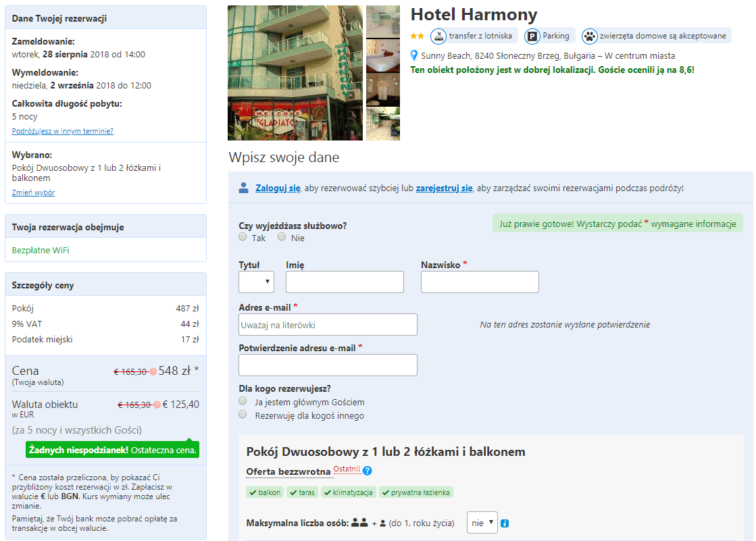Click Podróżujesz w innym terminie link

point(63,131)
